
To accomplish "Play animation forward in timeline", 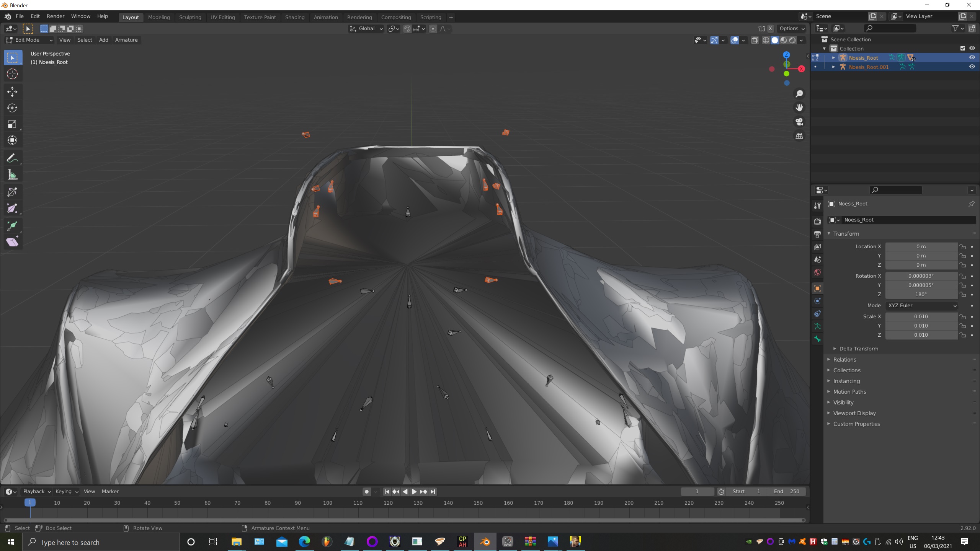I will coord(414,492).
